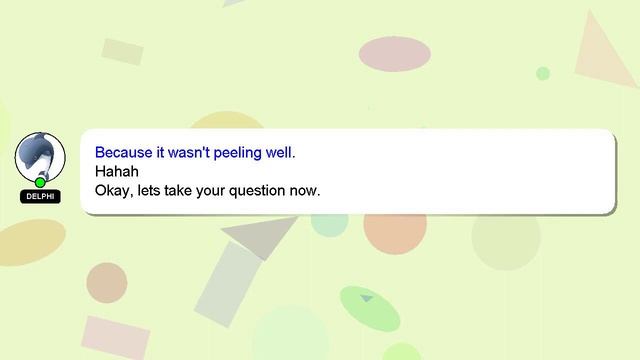Click the small blue triangle on green ellipse

tap(366, 298)
